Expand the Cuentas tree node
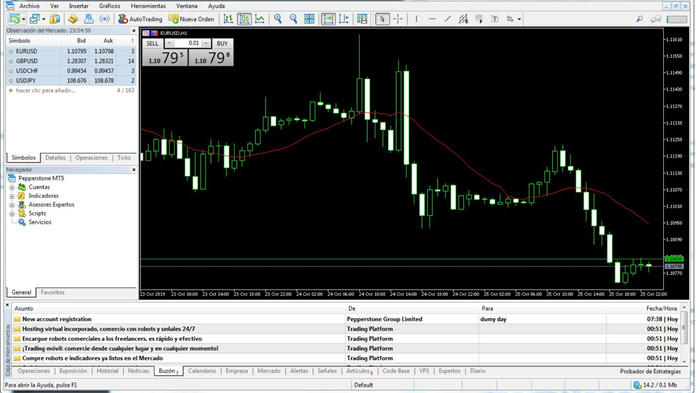The width and height of the screenshot is (700, 393). click(12, 187)
